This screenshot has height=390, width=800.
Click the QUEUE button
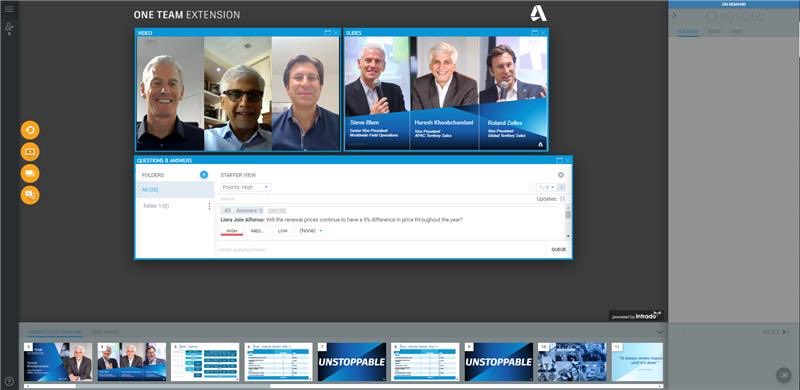pyautogui.click(x=559, y=250)
